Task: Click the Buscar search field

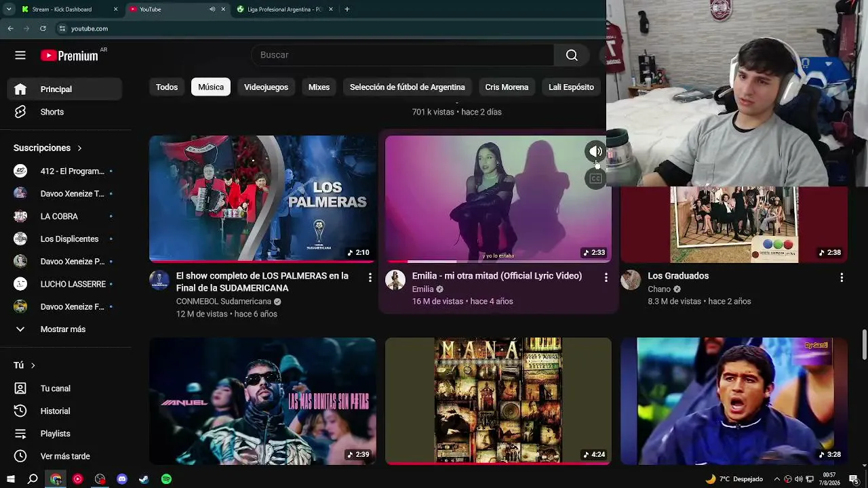Action: coord(403,55)
